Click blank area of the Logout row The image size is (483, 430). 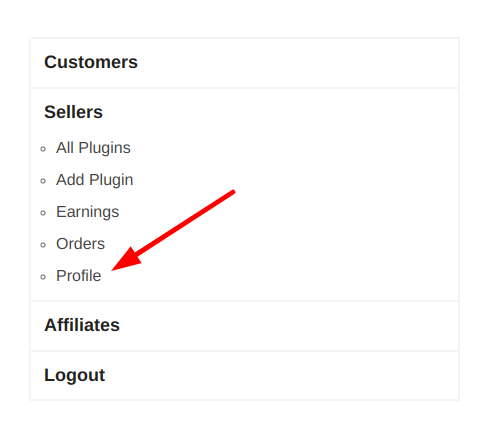[x=280, y=376]
